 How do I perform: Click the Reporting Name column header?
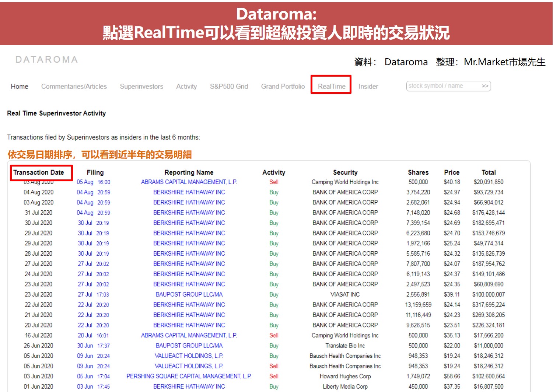pos(189,172)
